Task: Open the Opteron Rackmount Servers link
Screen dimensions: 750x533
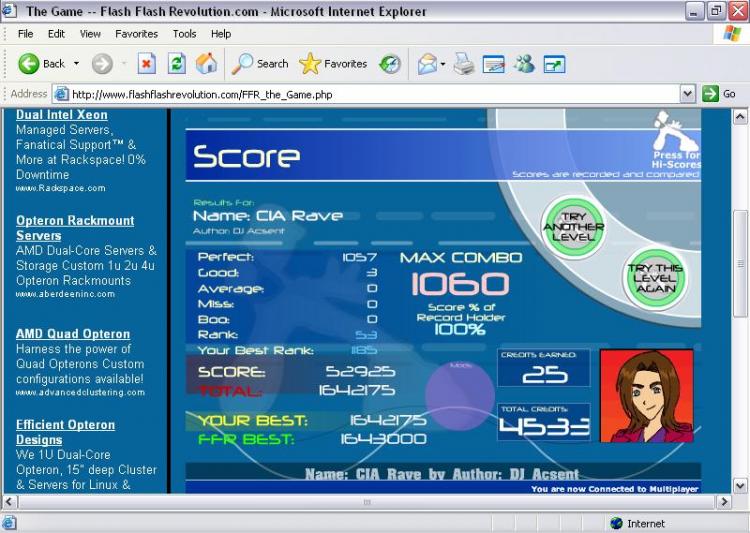Action: click(x=75, y=228)
